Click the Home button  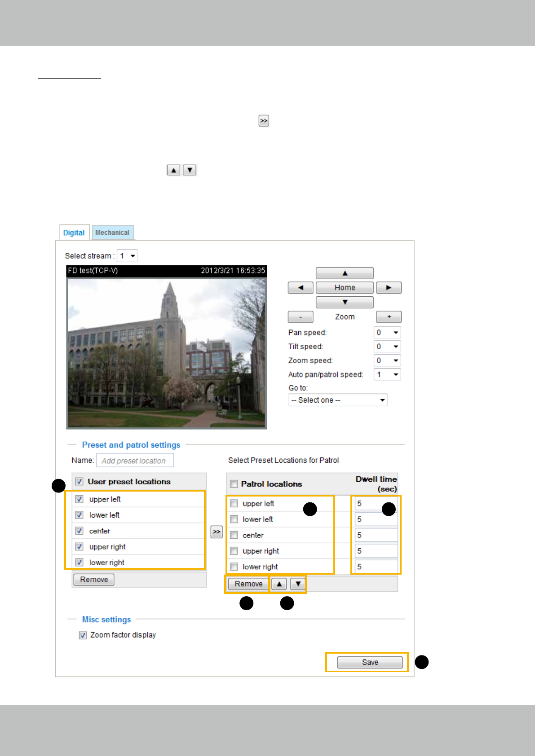pyautogui.click(x=345, y=288)
